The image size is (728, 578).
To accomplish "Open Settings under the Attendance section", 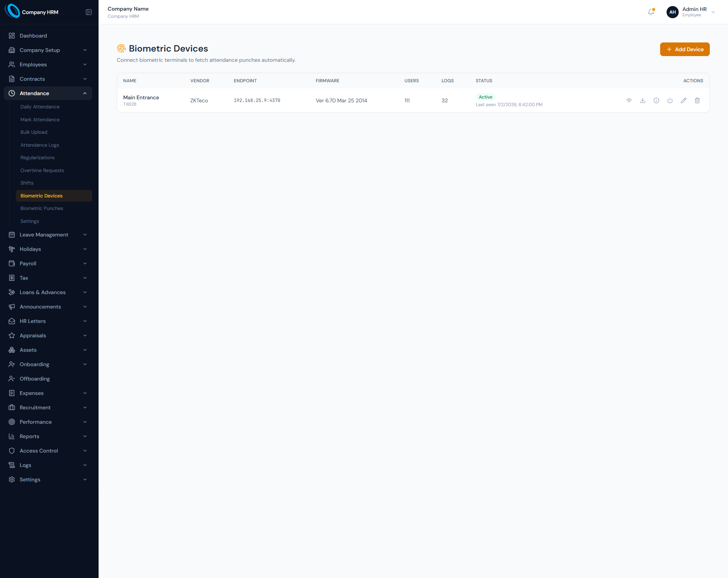I will pyautogui.click(x=54, y=221).
